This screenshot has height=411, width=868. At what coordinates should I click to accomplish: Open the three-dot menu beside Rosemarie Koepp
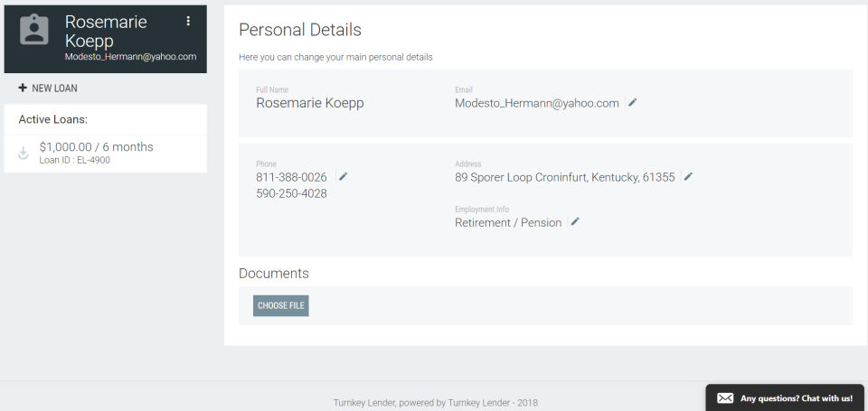tap(188, 21)
